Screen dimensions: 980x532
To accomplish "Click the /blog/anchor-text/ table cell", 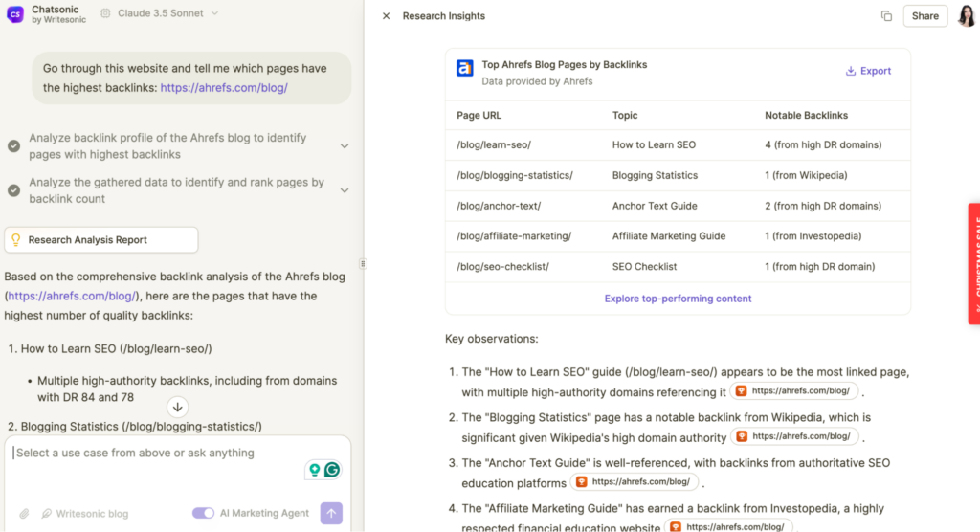I will [499, 207].
